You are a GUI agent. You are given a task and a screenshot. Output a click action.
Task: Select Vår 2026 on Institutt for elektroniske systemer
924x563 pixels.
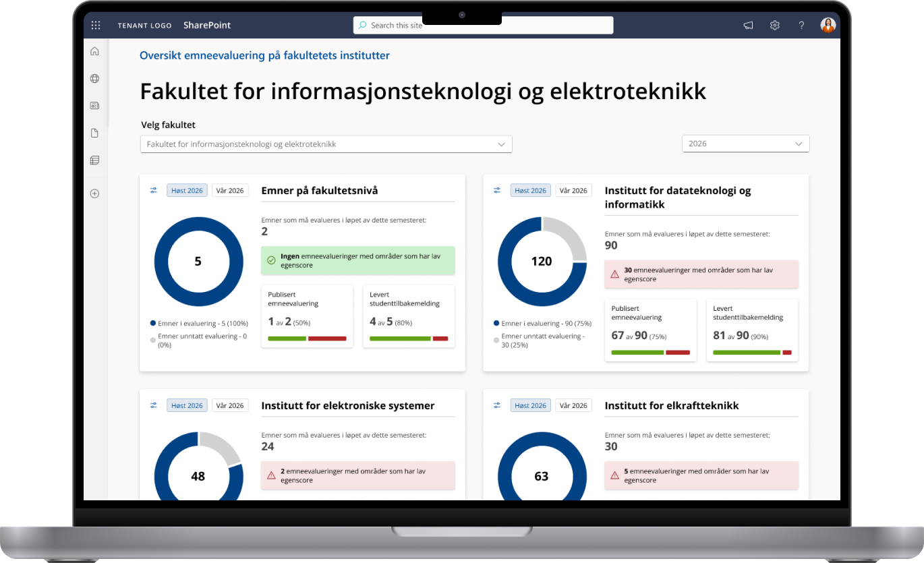click(x=229, y=405)
